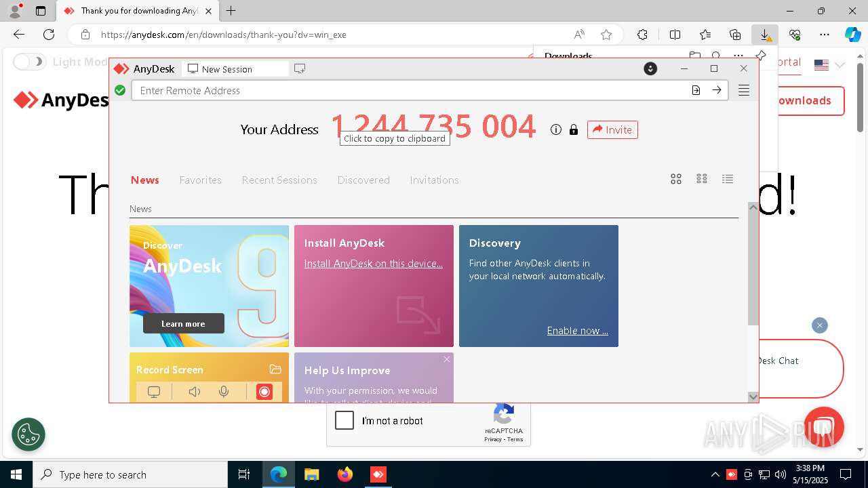
Task: Click the AnyDesk dark round download indicator
Action: coord(650,68)
